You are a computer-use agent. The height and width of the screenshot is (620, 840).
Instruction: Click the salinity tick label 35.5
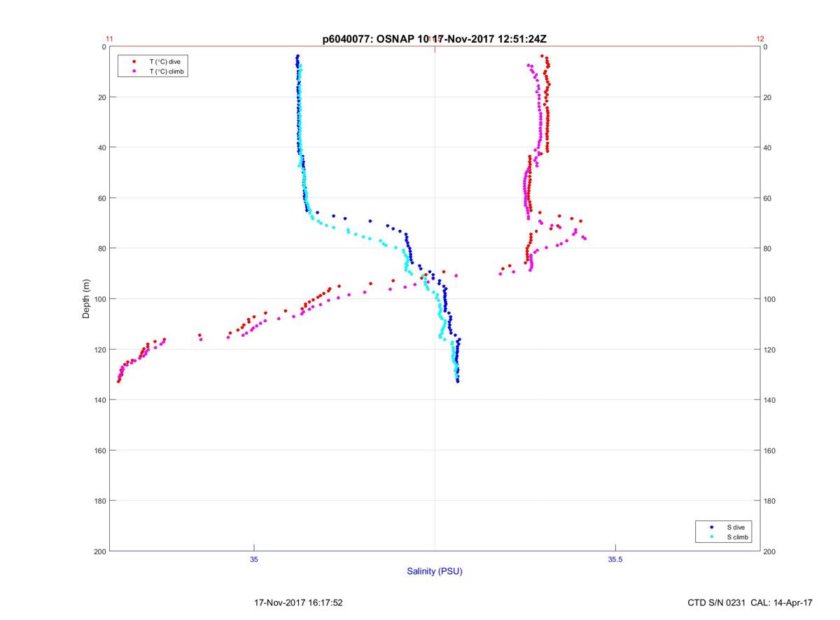point(615,559)
